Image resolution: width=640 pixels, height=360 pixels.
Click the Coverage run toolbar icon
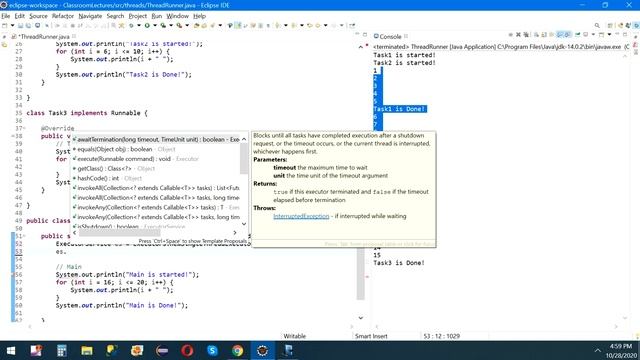pos(163,25)
